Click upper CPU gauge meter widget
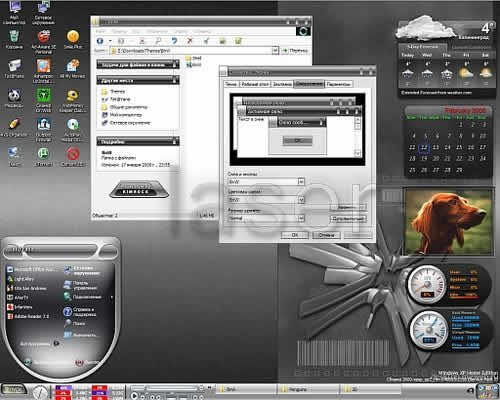 (427, 284)
